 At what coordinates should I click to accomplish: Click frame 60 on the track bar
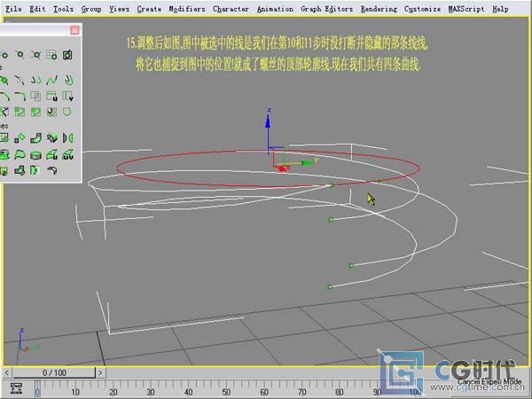(x=264, y=392)
